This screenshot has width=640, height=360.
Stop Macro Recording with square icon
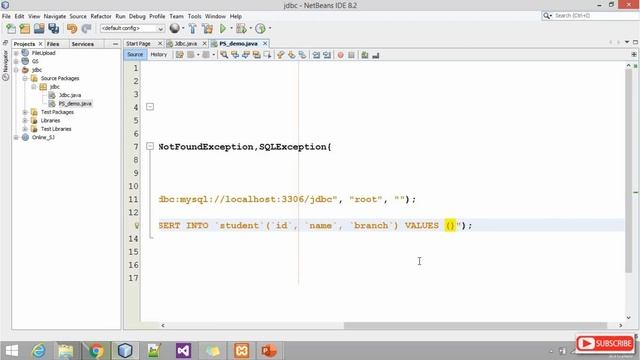click(x=351, y=55)
